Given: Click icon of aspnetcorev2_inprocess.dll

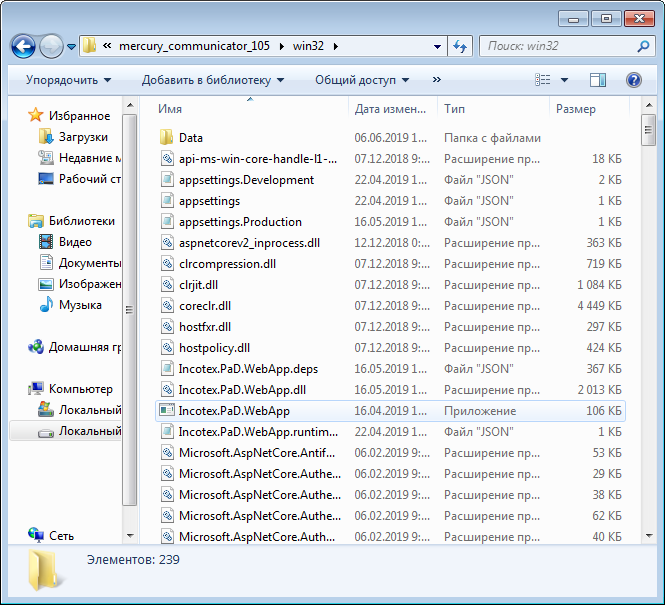Looking at the screenshot, I should point(167,243).
